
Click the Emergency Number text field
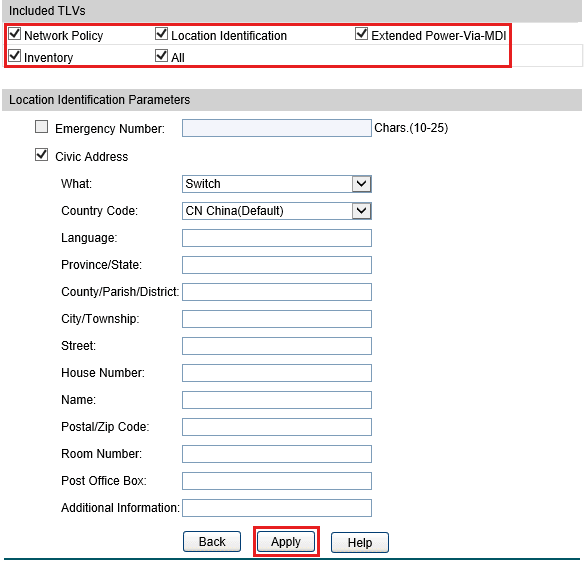point(277,128)
